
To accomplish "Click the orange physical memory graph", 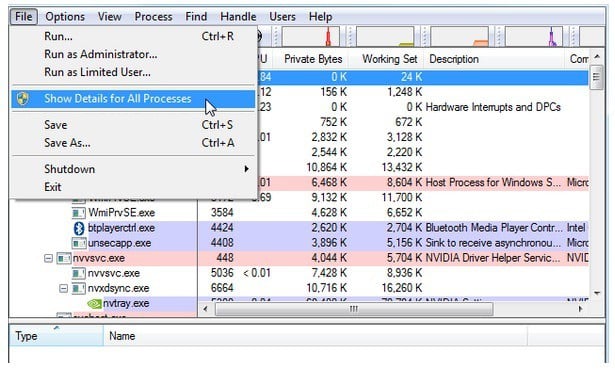I will 459,36.
